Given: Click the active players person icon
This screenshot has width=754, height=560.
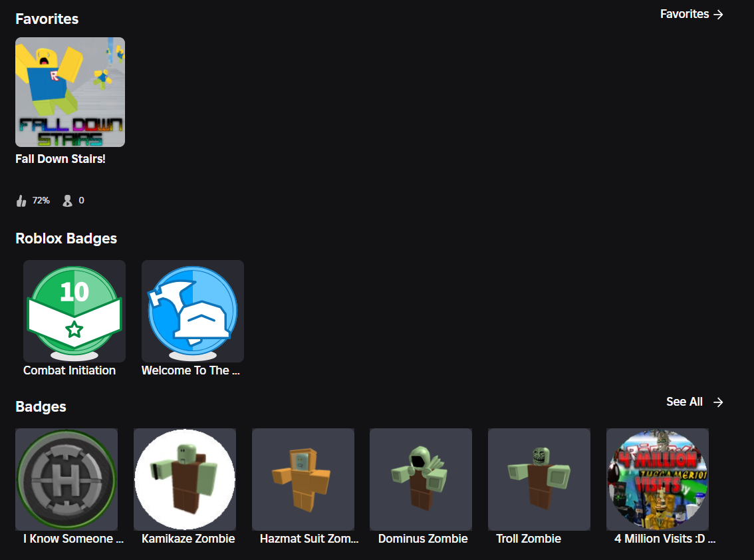Looking at the screenshot, I should pyautogui.click(x=67, y=201).
